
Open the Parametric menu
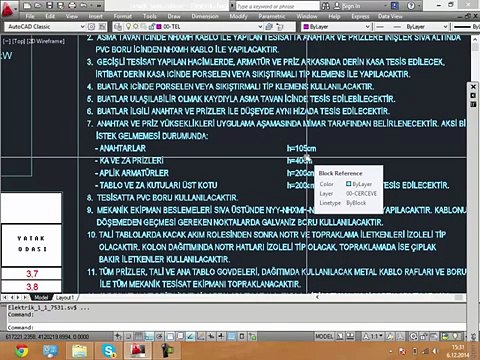coord(272,16)
